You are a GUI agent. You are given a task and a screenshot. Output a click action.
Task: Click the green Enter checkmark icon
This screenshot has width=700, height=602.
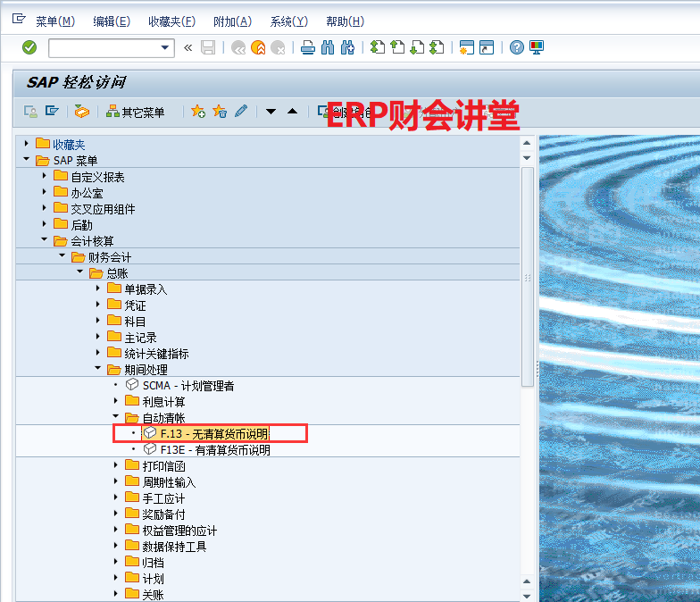click(29, 47)
